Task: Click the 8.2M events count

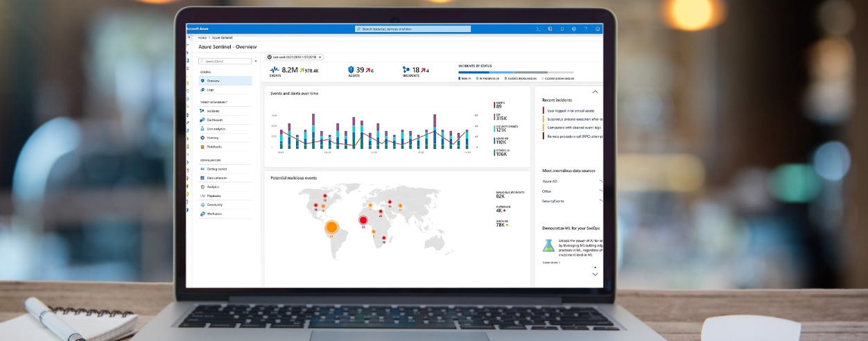Action: point(290,69)
